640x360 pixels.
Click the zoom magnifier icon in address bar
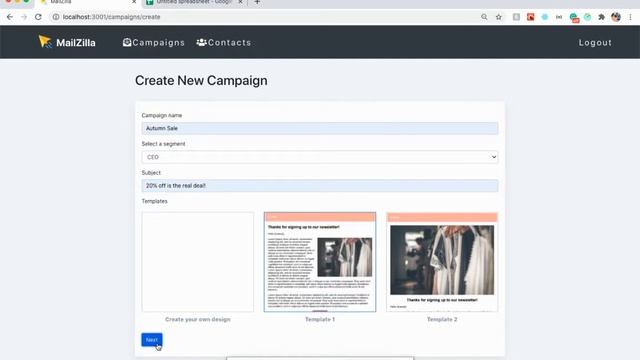(484, 17)
